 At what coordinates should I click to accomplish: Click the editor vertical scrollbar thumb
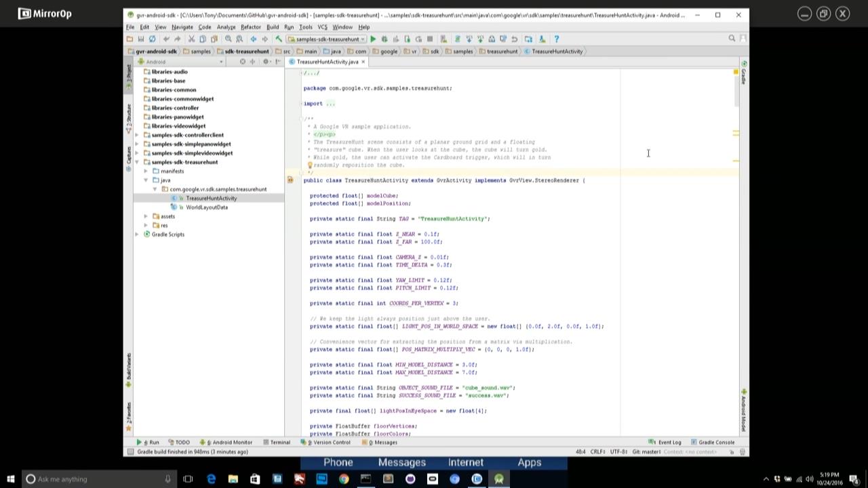736,90
